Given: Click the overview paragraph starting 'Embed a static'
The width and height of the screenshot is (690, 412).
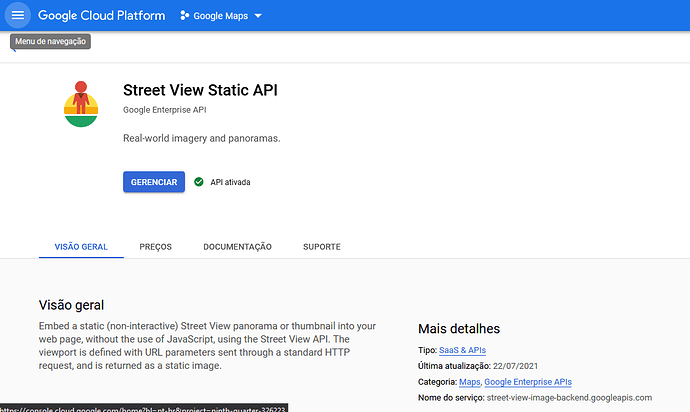Looking at the screenshot, I should 207,346.
